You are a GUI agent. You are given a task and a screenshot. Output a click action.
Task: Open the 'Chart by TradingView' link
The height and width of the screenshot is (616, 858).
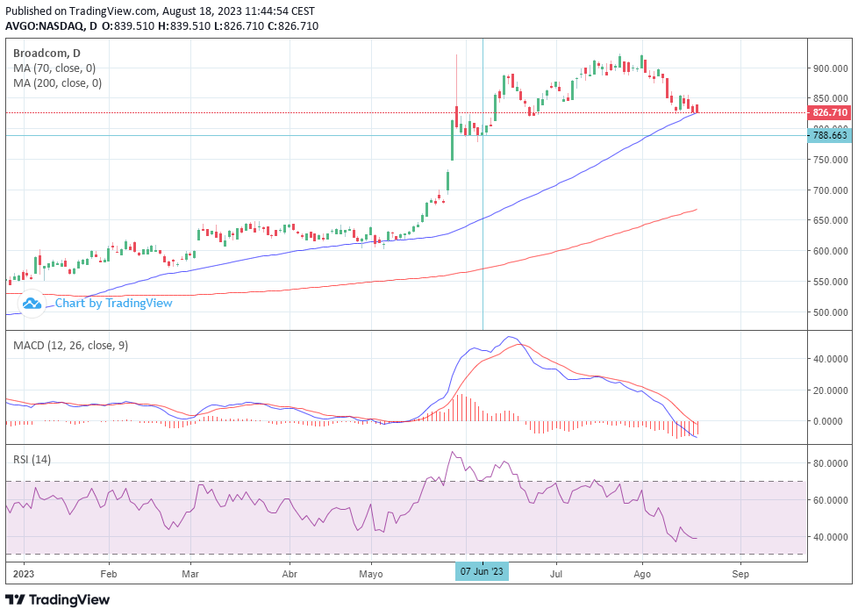(113, 303)
